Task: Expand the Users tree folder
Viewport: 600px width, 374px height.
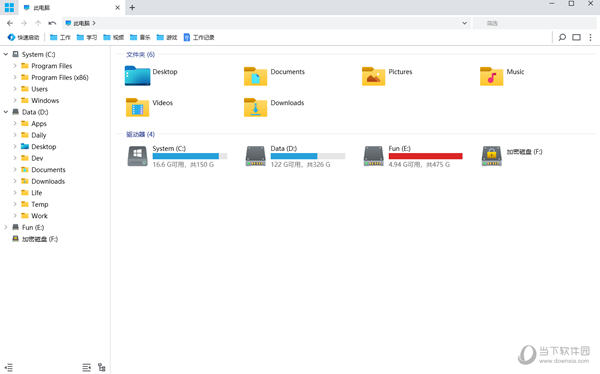Action: pyautogui.click(x=15, y=89)
